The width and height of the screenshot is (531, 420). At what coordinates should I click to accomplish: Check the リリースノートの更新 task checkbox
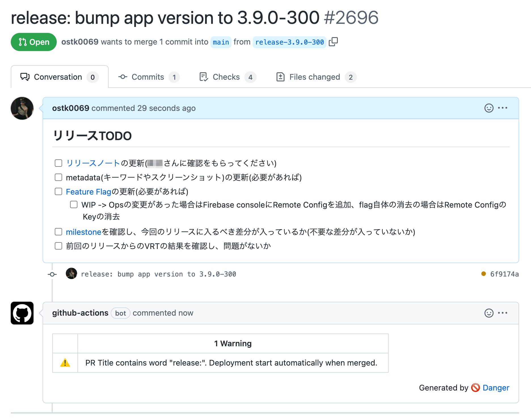pyautogui.click(x=58, y=163)
